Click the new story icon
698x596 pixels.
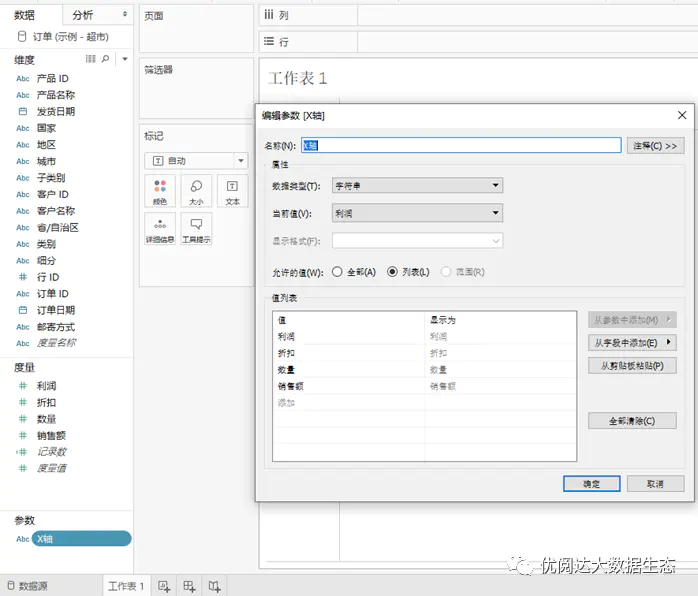click(215, 586)
